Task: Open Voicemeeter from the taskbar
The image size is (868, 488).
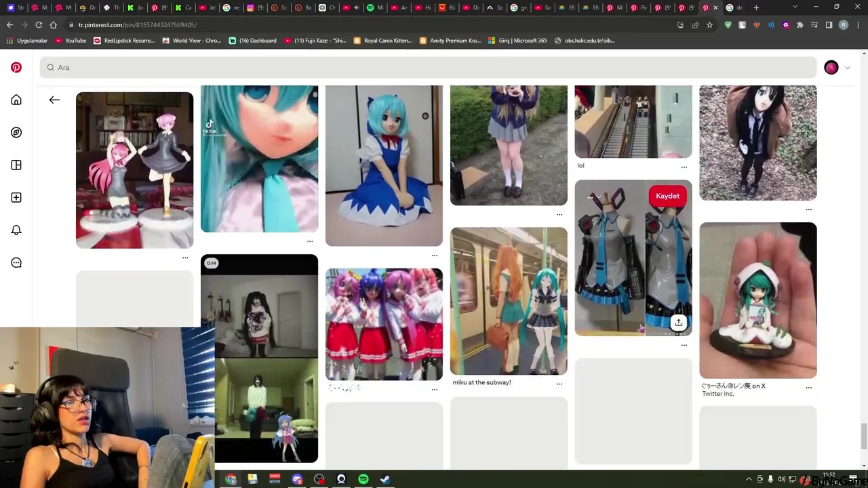Action: 275,479
